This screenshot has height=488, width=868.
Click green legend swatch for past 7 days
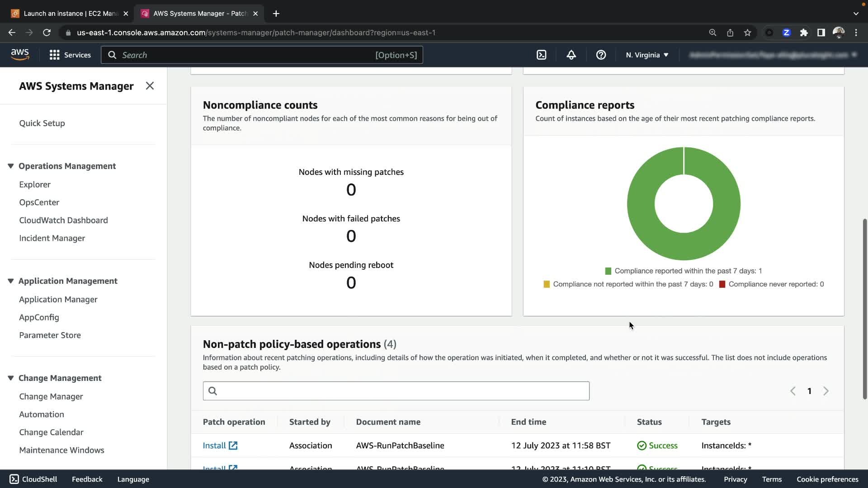(608, 271)
